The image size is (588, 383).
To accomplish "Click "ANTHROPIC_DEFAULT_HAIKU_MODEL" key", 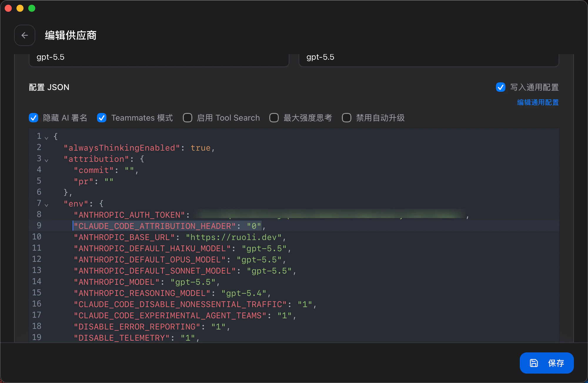I will [x=152, y=248].
